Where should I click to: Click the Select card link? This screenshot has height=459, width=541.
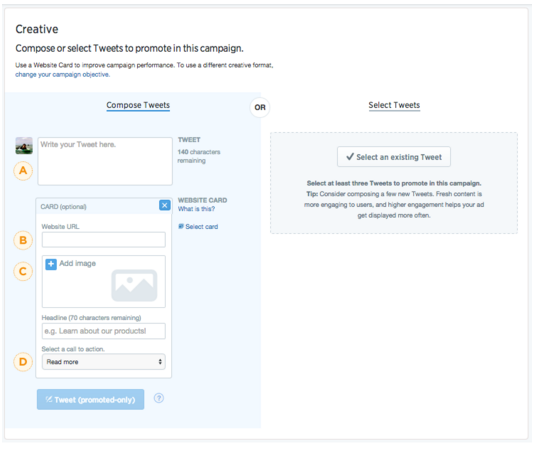201,227
